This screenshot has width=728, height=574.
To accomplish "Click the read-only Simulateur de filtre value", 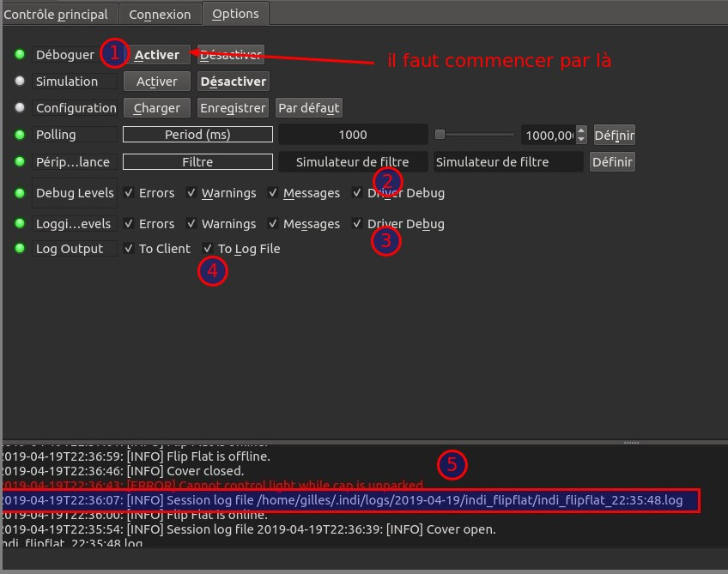I will tap(353, 162).
